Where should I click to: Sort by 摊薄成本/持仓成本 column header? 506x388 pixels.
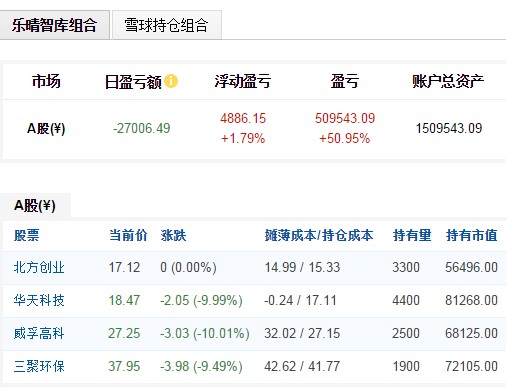(x=319, y=235)
